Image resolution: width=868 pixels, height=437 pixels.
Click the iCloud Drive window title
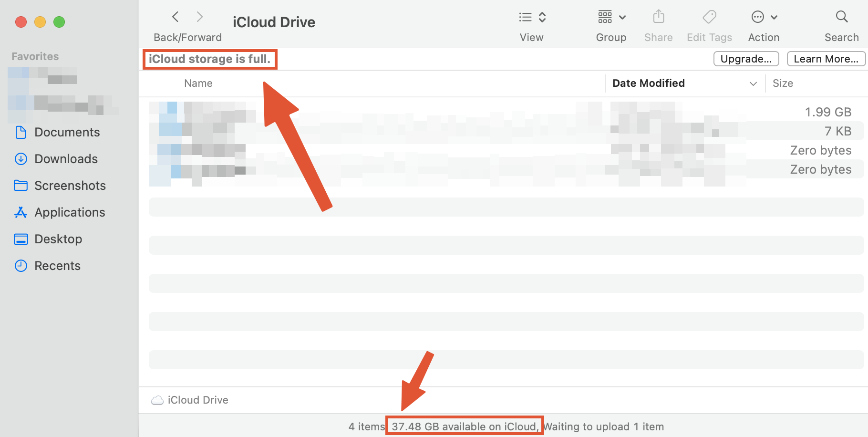274,22
